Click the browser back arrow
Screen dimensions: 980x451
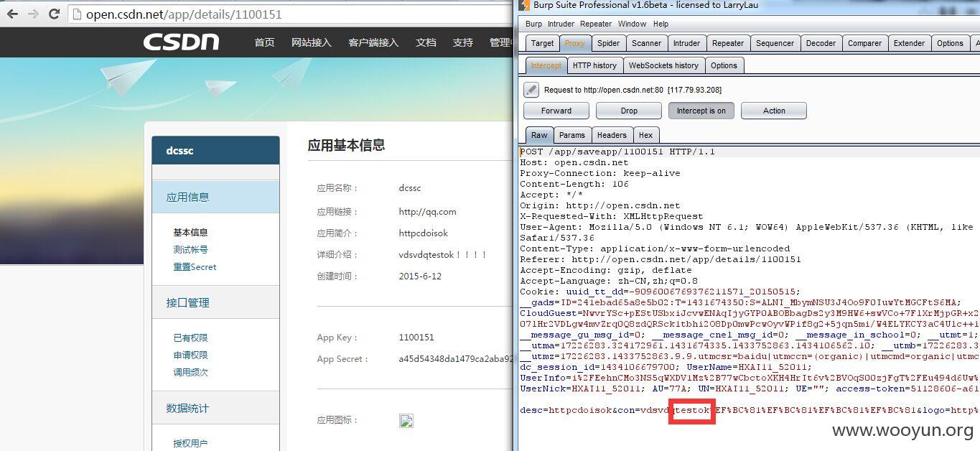12,14
